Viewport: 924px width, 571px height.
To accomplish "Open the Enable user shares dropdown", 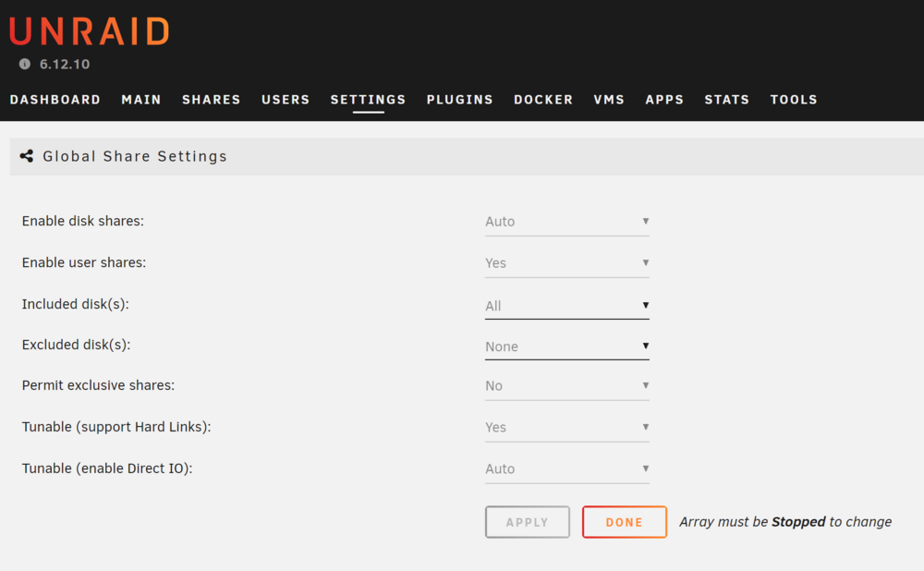I will pos(567,263).
